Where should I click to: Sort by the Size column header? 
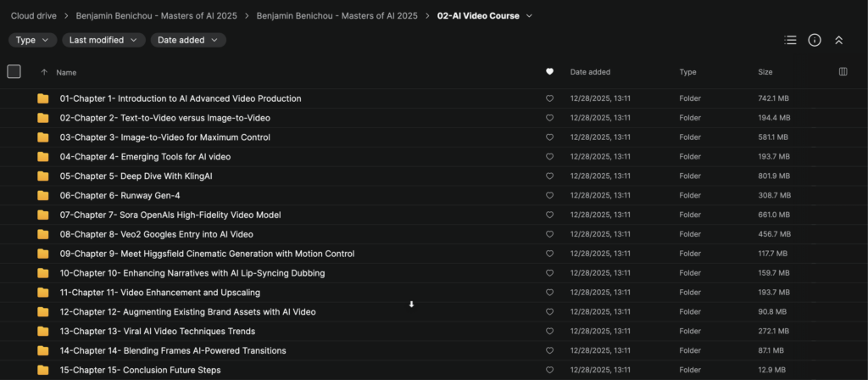click(765, 72)
